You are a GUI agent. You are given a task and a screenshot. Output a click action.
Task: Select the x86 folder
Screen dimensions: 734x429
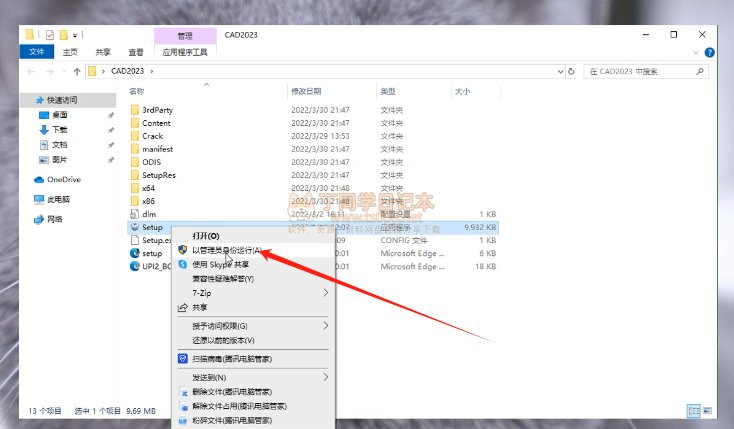coord(148,201)
